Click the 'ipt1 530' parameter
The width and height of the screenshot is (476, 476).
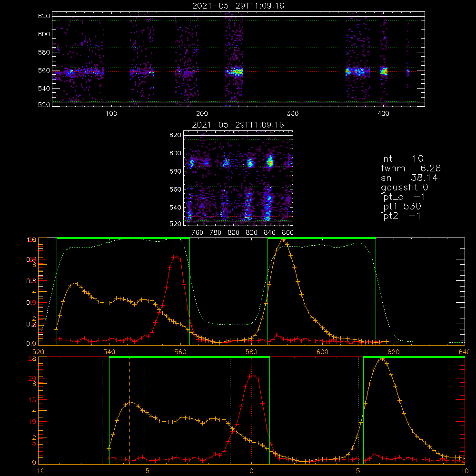point(401,207)
